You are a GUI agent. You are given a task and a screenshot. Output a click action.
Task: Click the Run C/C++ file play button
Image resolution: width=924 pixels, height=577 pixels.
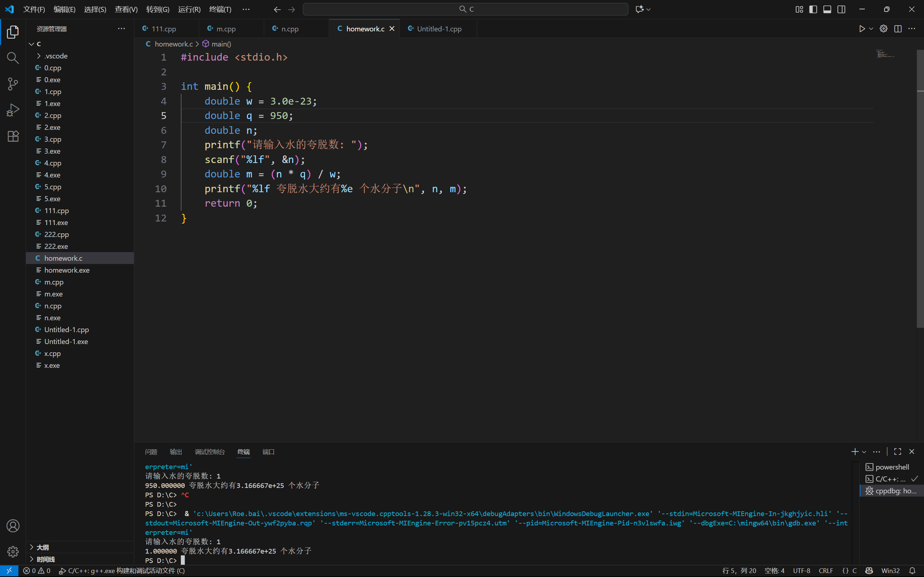tap(862, 28)
